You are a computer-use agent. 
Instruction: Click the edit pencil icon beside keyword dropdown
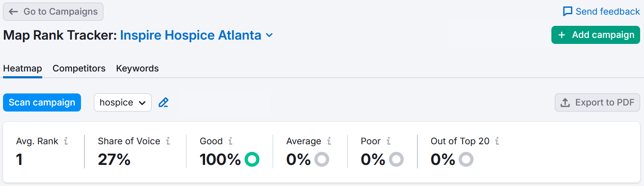(x=163, y=102)
